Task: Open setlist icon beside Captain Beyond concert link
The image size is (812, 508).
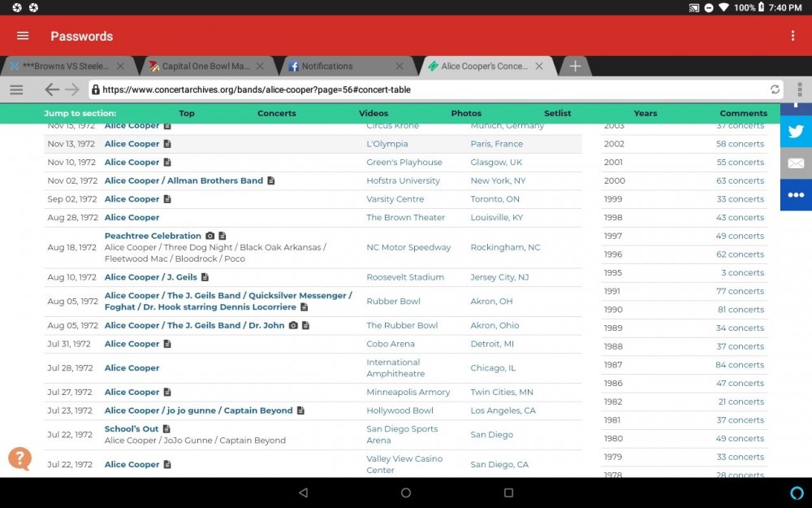Action: point(301,410)
